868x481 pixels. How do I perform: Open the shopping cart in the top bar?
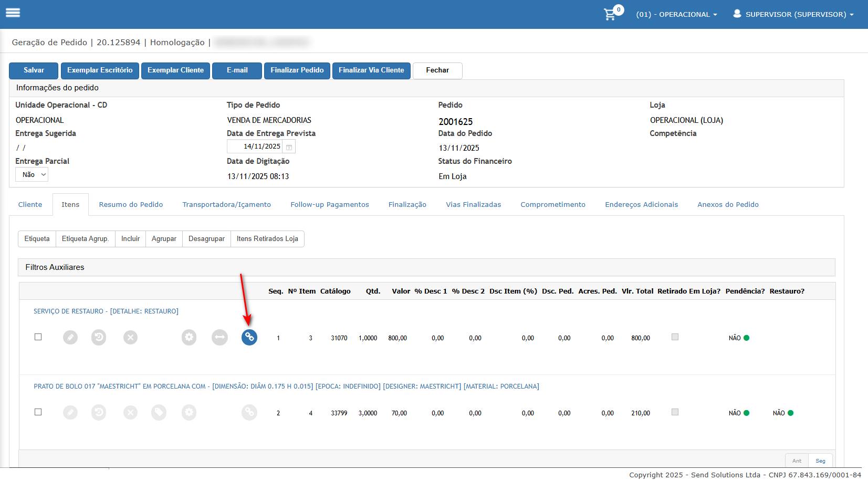610,14
